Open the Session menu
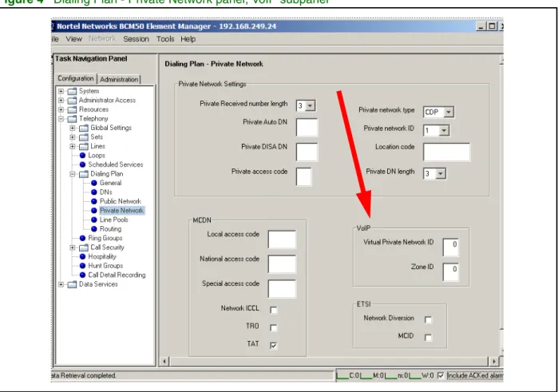The height and width of the screenshot is (392, 558). tap(136, 39)
